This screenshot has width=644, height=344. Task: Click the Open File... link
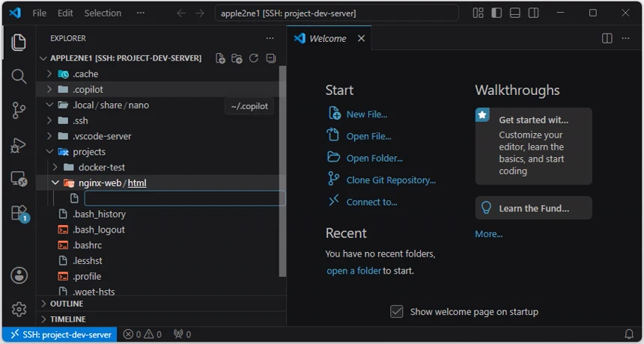369,137
